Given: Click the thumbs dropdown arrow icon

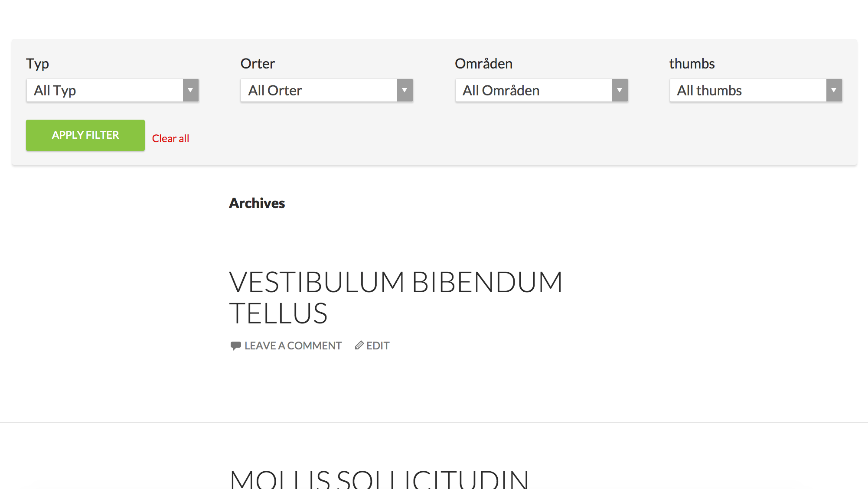Looking at the screenshot, I should [x=833, y=90].
